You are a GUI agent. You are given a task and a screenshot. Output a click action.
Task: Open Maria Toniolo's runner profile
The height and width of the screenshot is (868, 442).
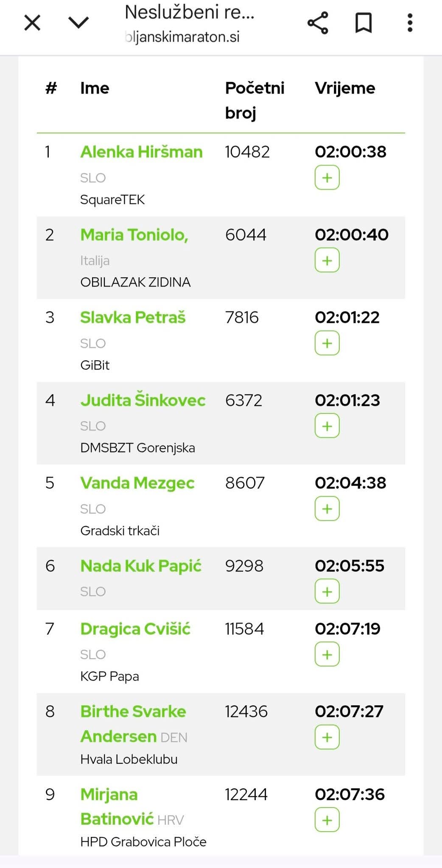(134, 234)
